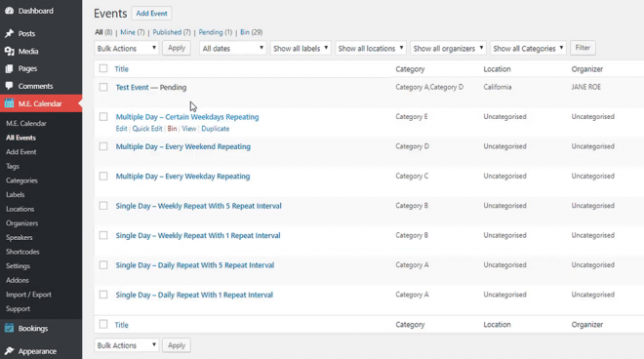Click the Dashboard gauge icon
The height and width of the screenshot is (359, 644).
click(9, 11)
